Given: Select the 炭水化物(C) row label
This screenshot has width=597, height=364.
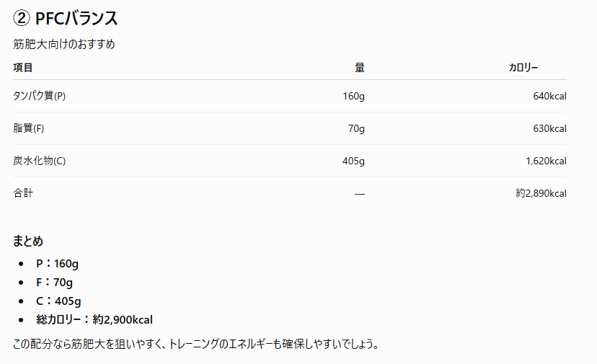Looking at the screenshot, I should 39,160.
